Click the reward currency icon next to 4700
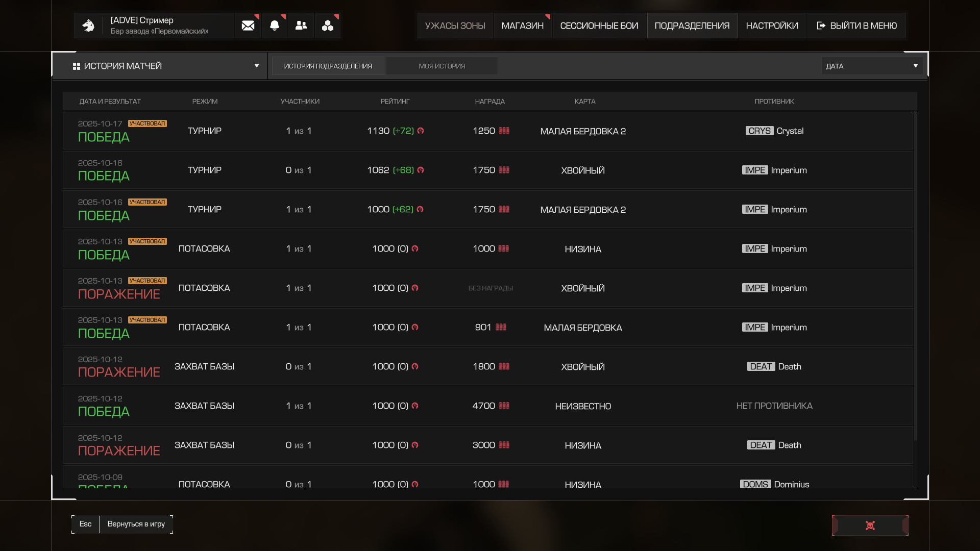 coord(504,406)
